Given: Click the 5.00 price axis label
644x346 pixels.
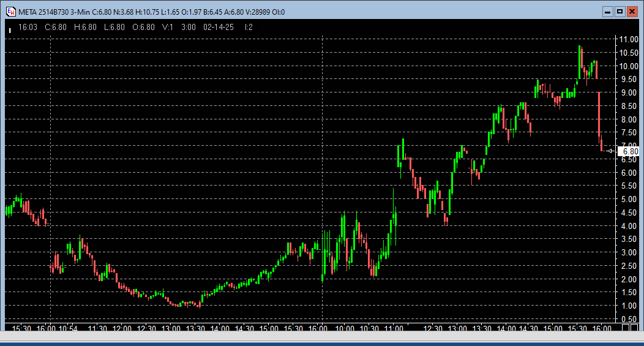Looking at the screenshot, I should pos(629,199).
